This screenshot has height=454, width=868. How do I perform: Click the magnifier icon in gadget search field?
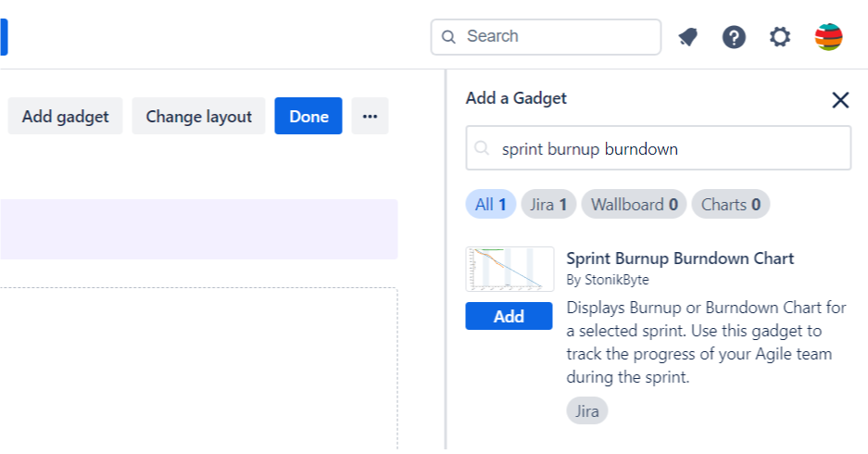[482, 148]
